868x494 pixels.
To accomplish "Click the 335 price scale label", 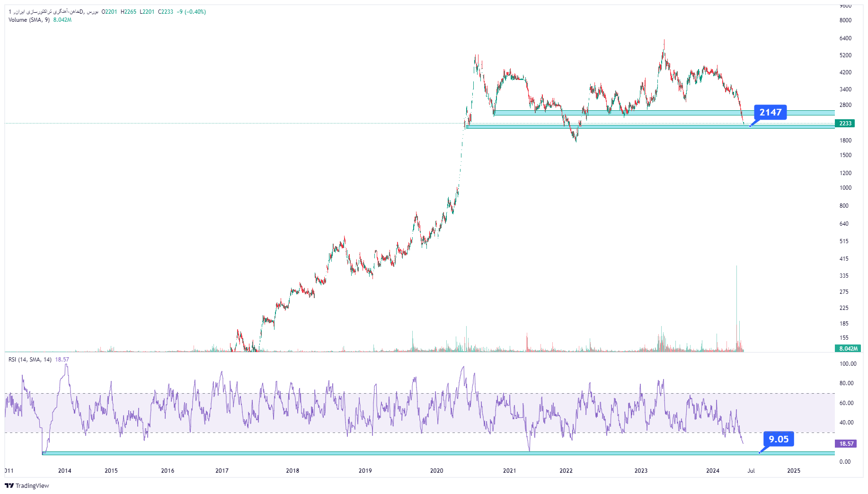I will click(x=844, y=276).
